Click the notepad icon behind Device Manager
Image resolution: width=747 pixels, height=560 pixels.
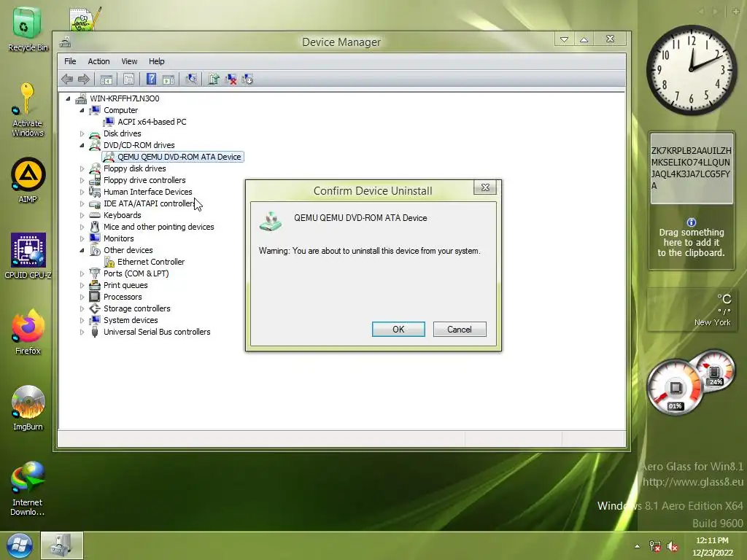85,19
